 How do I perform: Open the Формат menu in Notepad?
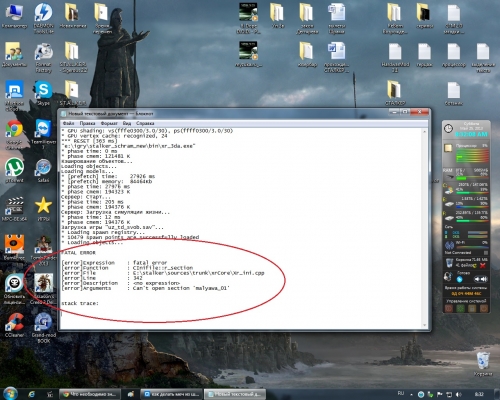(x=109, y=123)
